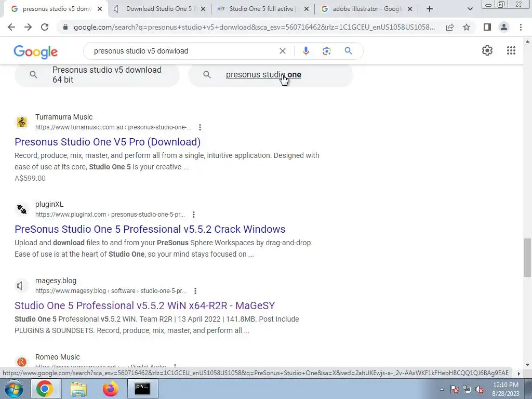Open Chrome profile avatar
This screenshot has height=399, width=532.
(504, 27)
